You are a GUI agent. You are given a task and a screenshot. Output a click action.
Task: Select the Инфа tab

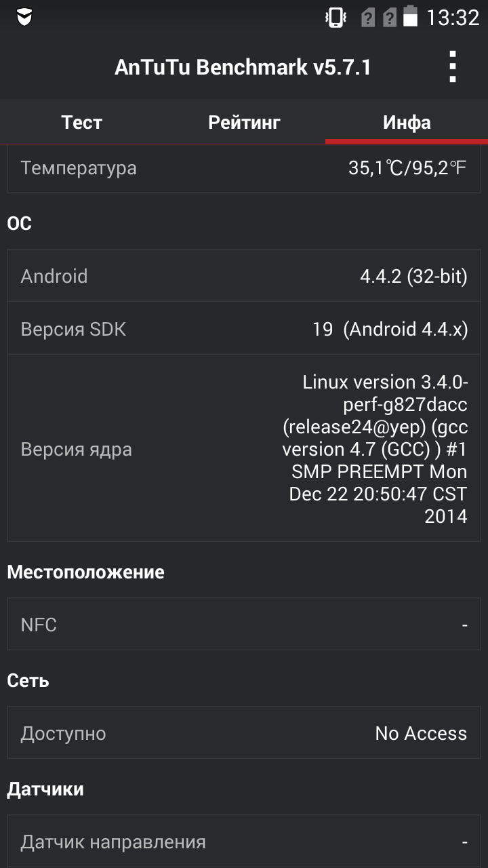[407, 122]
